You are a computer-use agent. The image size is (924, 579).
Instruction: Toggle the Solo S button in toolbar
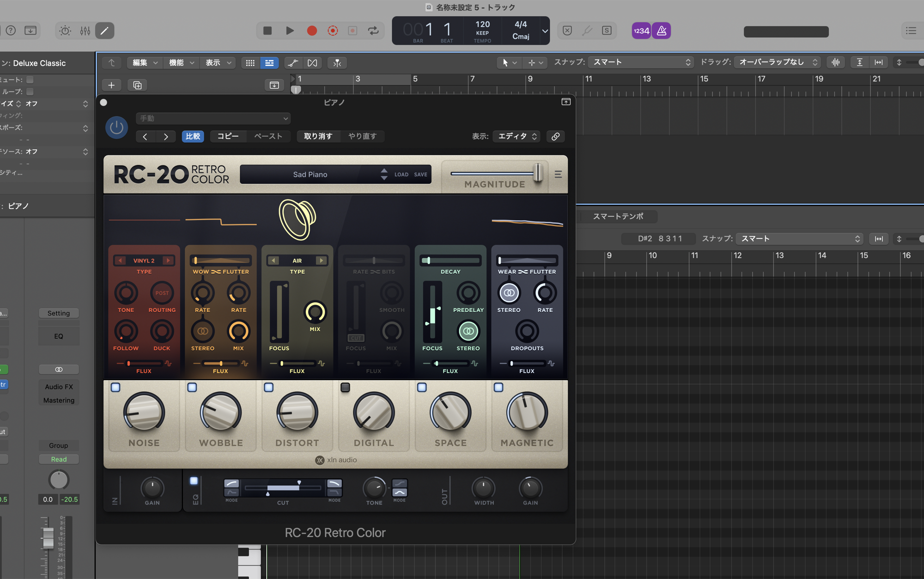point(607,30)
